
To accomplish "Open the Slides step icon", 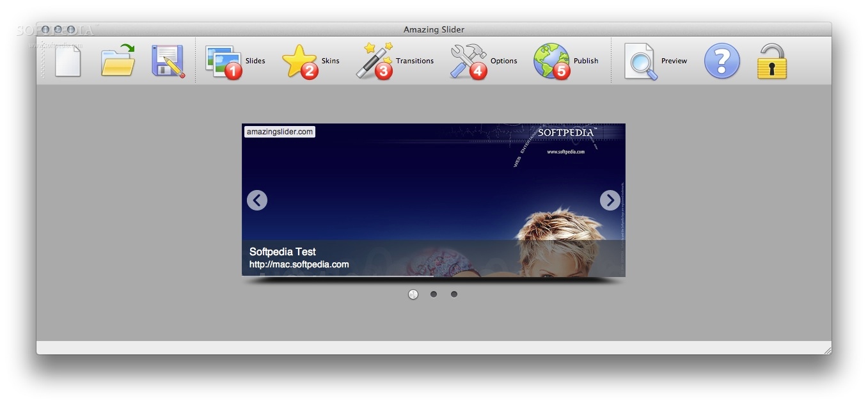I will click(223, 61).
